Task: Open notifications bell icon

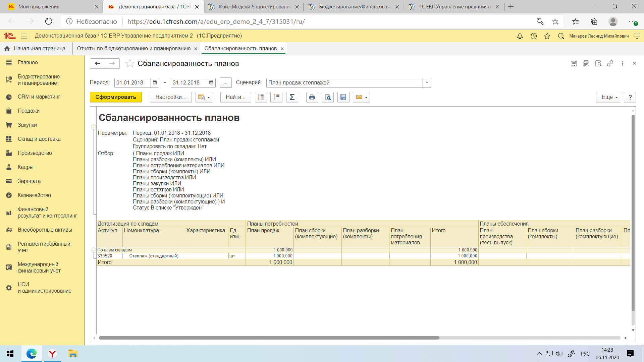Action: click(x=520, y=36)
